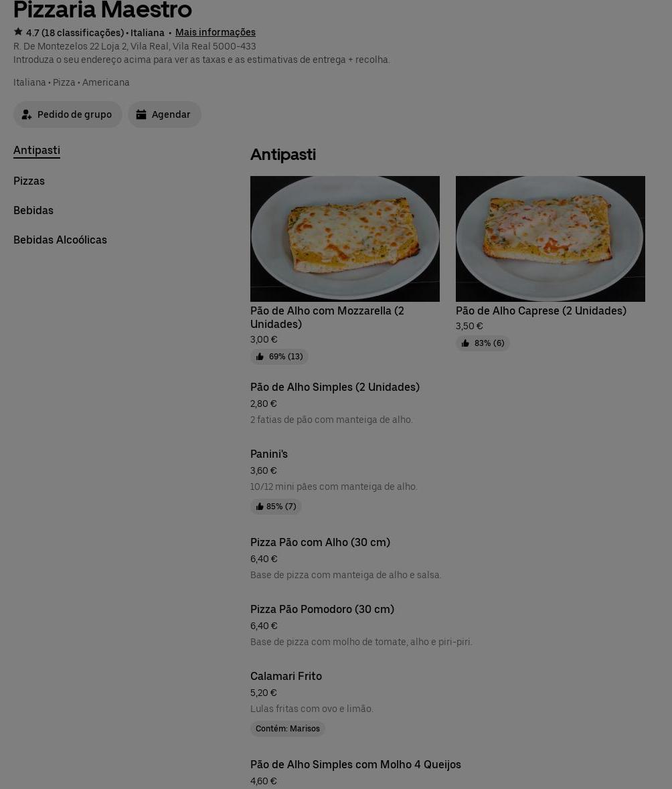Click thumbs-up icon showing 85% rating
Screen dimensions: 672x789
[260, 507]
